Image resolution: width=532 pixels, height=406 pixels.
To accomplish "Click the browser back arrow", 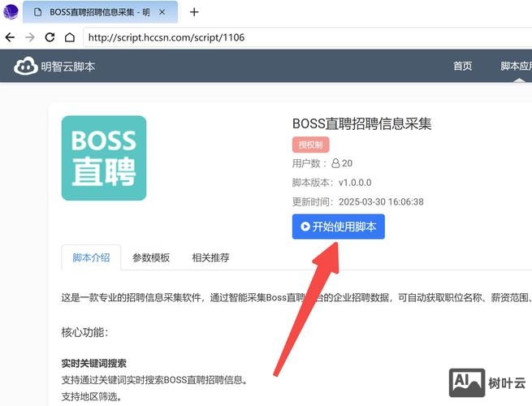I will (11, 37).
